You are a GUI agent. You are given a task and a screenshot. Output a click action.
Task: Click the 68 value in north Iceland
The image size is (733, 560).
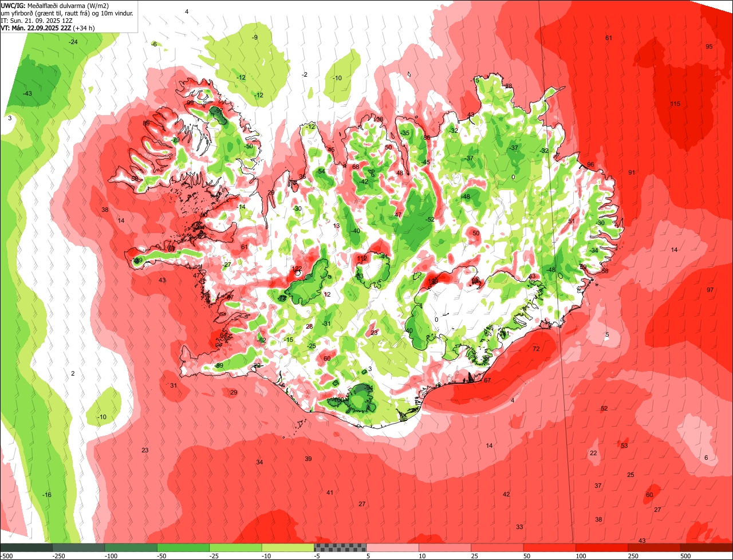point(355,167)
